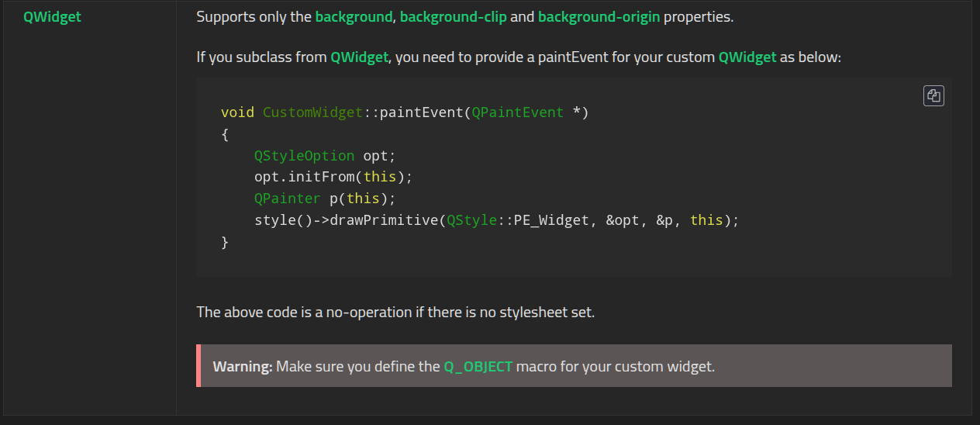Open the background-clip property link

[x=453, y=17]
